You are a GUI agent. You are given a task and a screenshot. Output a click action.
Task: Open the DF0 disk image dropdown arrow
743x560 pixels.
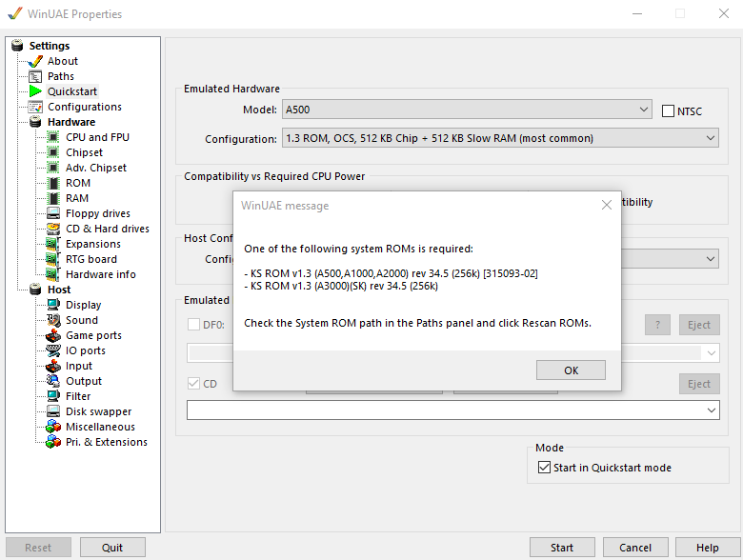coord(712,353)
